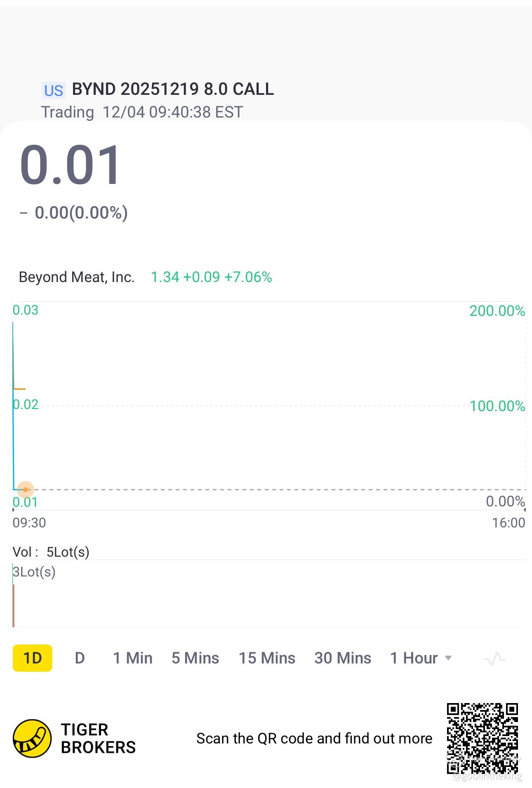The height and width of the screenshot is (788, 532).
Task: Switch to the 5 Mins interval
Action: (x=195, y=658)
